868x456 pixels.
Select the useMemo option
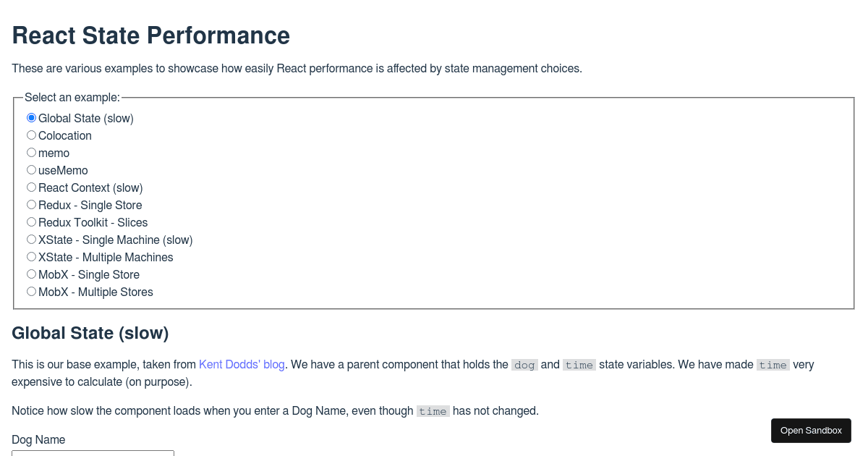point(31,169)
